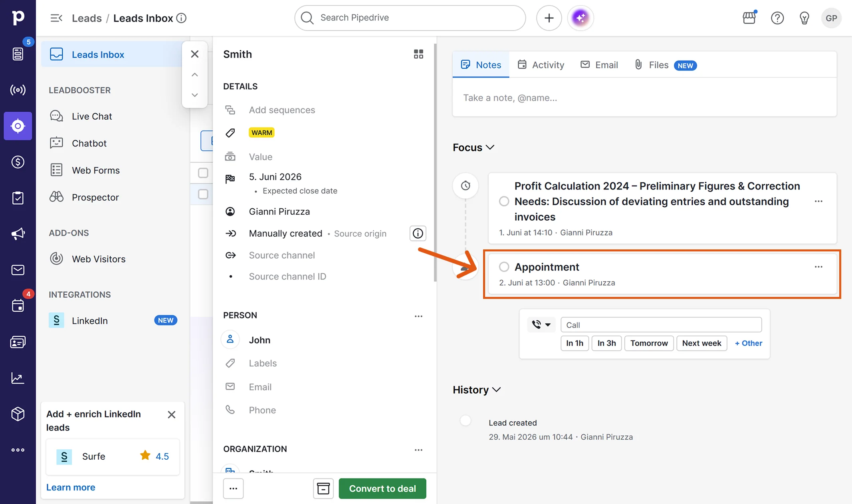Screen dimensions: 852x504
Task: Close the Smith lead detail panel
Action: point(195,54)
